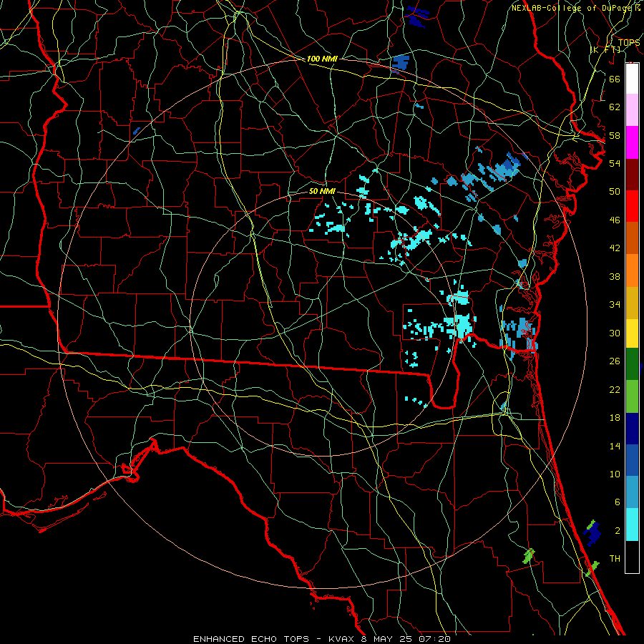Screen dimensions: 644x644
Task: Click the bright orange legend swatch
Action: pos(632,270)
